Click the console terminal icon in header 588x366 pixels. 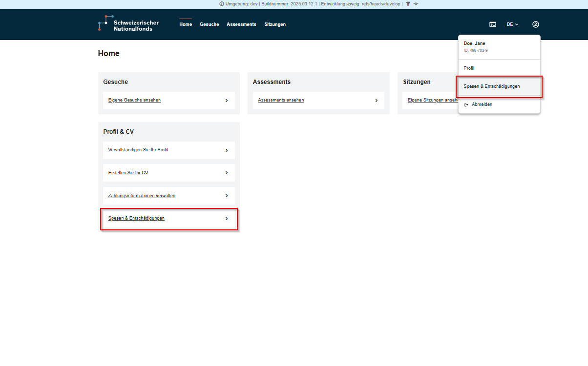click(493, 24)
